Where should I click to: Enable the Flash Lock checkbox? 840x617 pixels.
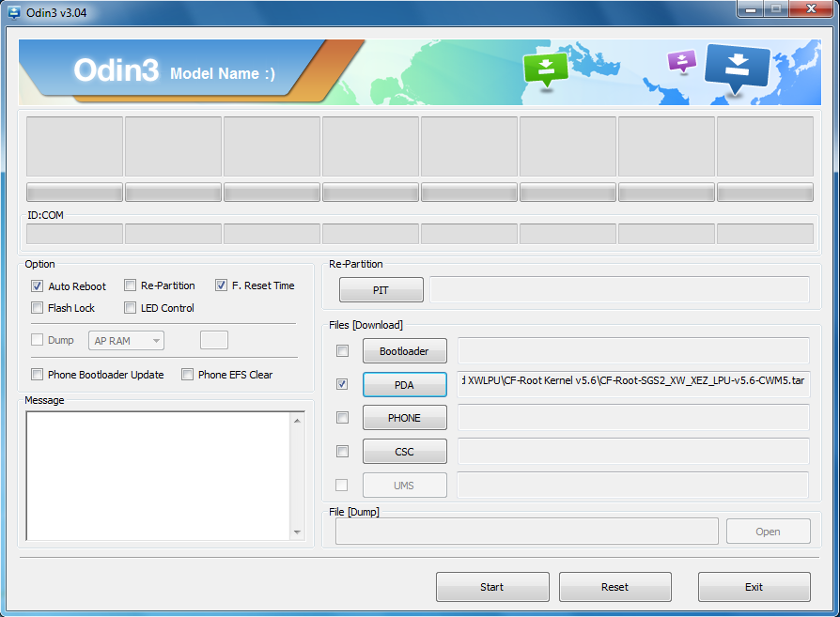37,307
